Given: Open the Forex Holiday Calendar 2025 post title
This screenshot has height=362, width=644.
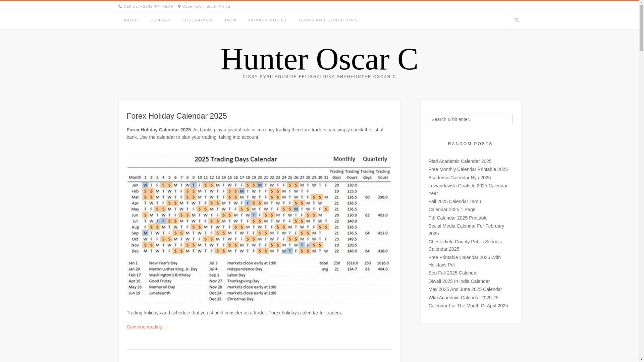Looking at the screenshot, I should click(x=177, y=116).
